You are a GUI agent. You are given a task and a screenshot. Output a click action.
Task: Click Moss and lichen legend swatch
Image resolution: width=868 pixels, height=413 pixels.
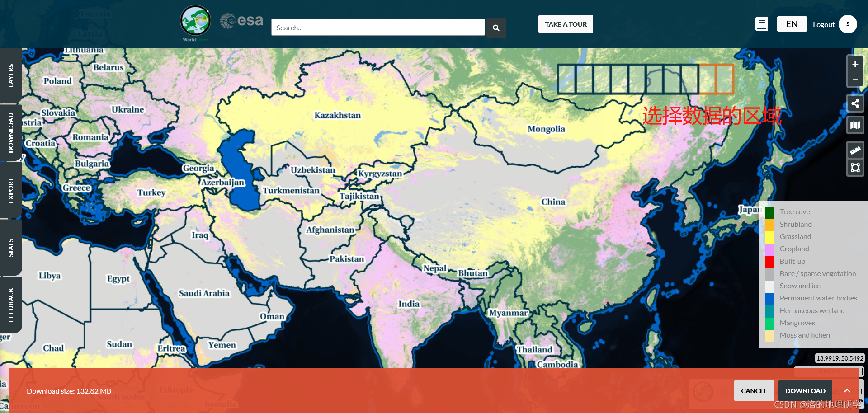click(x=769, y=335)
